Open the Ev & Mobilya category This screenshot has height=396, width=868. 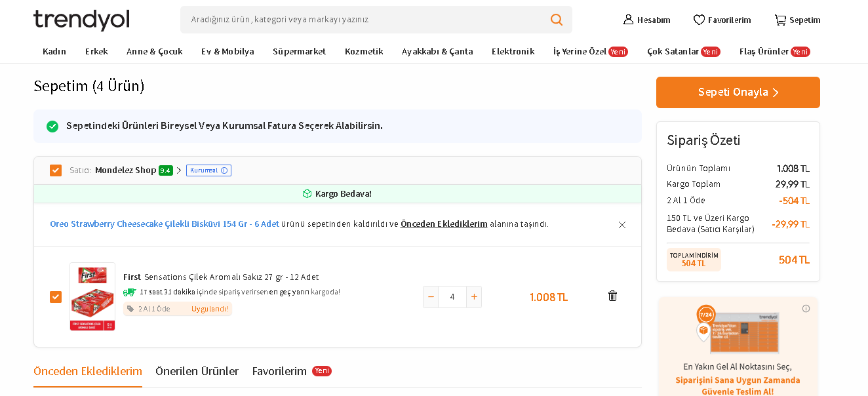pyautogui.click(x=227, y=51)
